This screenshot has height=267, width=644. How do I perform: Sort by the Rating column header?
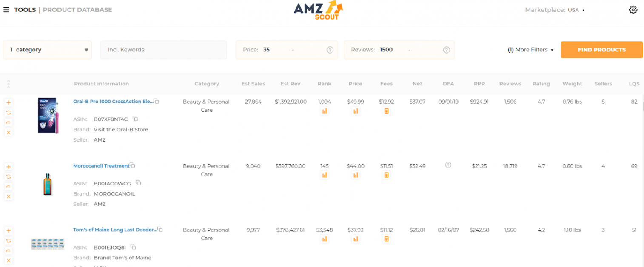click(x=541, y=84)
